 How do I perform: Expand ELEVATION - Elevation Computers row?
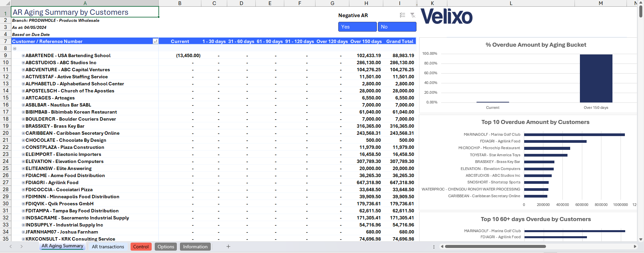[23, 161]
